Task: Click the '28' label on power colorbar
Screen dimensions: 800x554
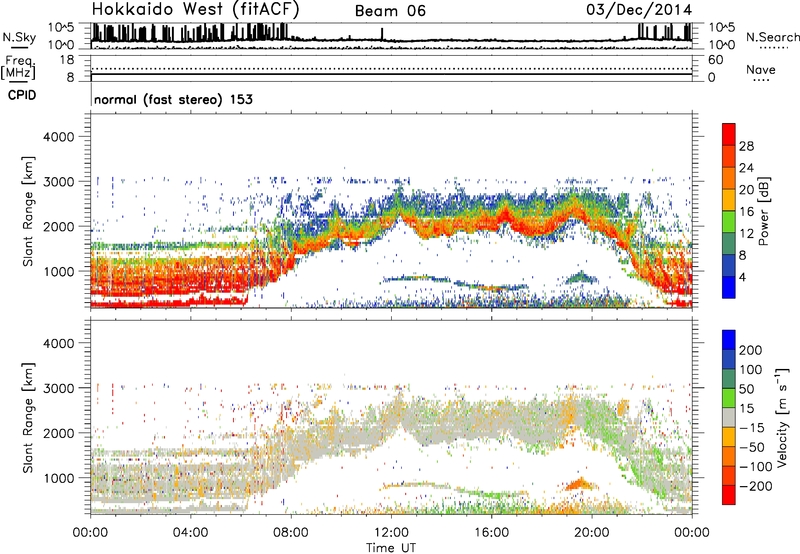Action: tap(746, 146)
